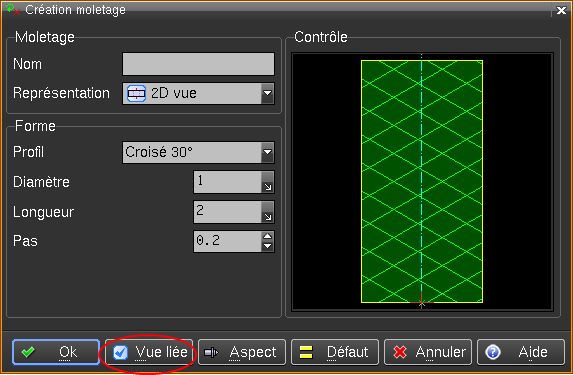Click the knurling preview in Contrôle

pyautogui.click(x=422, y=182)
